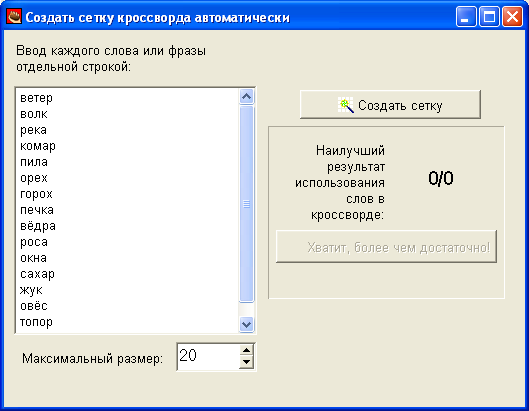Click the word пила in the list
The width and height of the screenshot is (529, 411).
[x=34, y=162]
